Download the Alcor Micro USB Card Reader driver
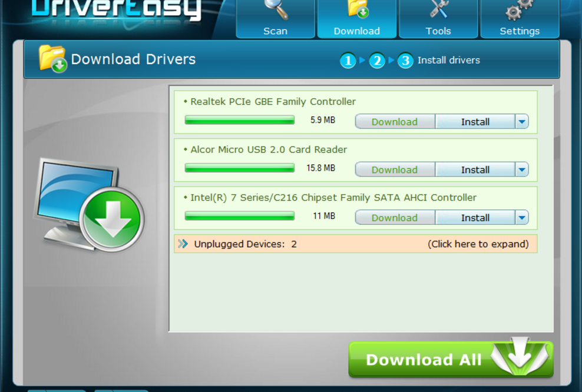 click(394, 170)
